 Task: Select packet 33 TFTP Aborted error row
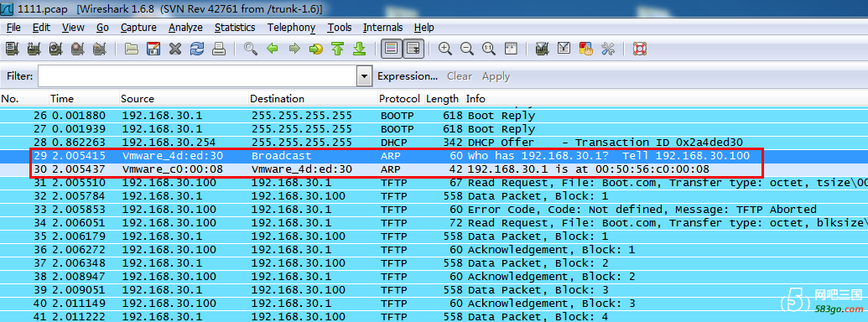pos(434,210)
